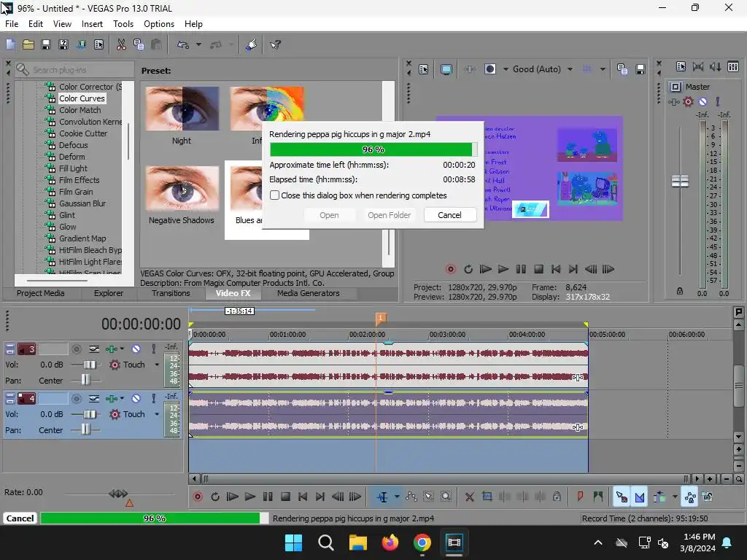Toggle Master bus mute icon
This screenshot has height=560, width=747.
click(703, 101)
